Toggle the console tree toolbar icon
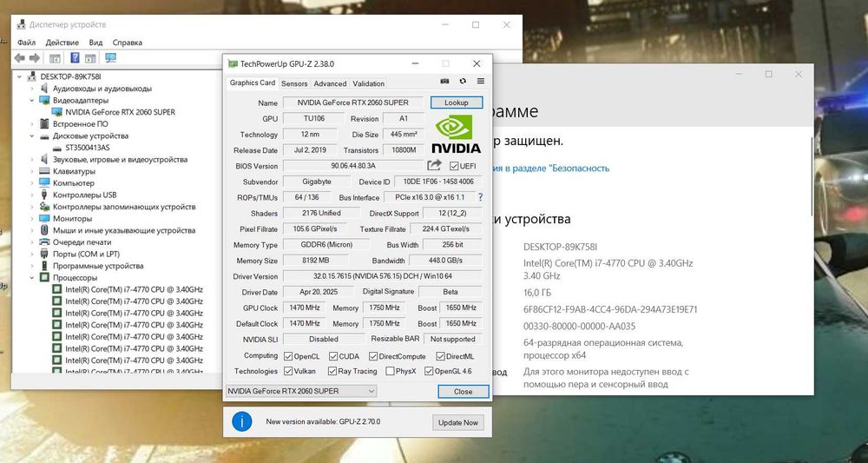Screen dimensions: 868x463 click(x=55, y=58)
